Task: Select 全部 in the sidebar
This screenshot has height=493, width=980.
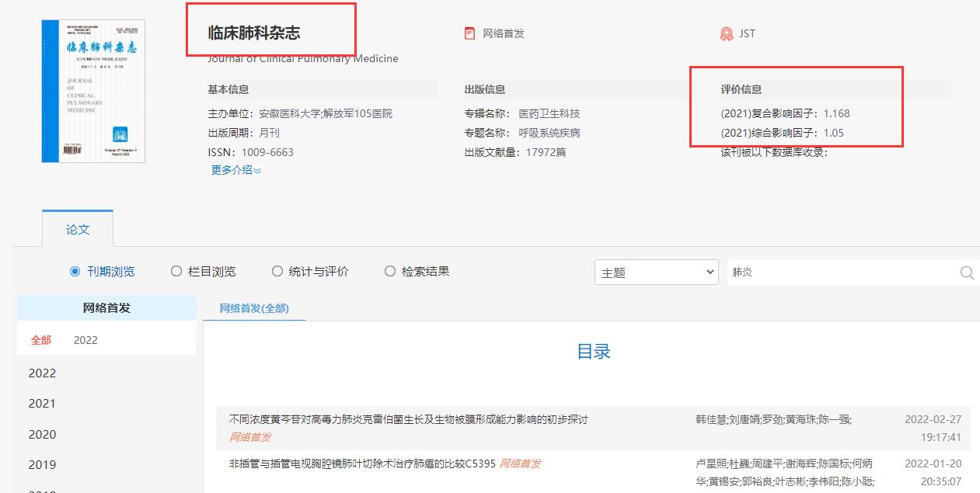Action: 41,340
